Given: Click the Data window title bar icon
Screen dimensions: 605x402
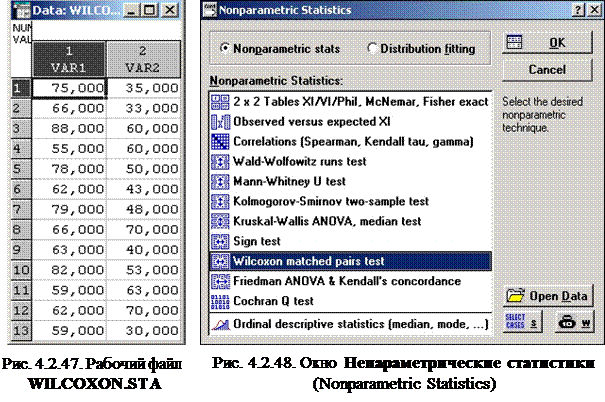Looking at the screenshot, I should [x=22, y=10].
